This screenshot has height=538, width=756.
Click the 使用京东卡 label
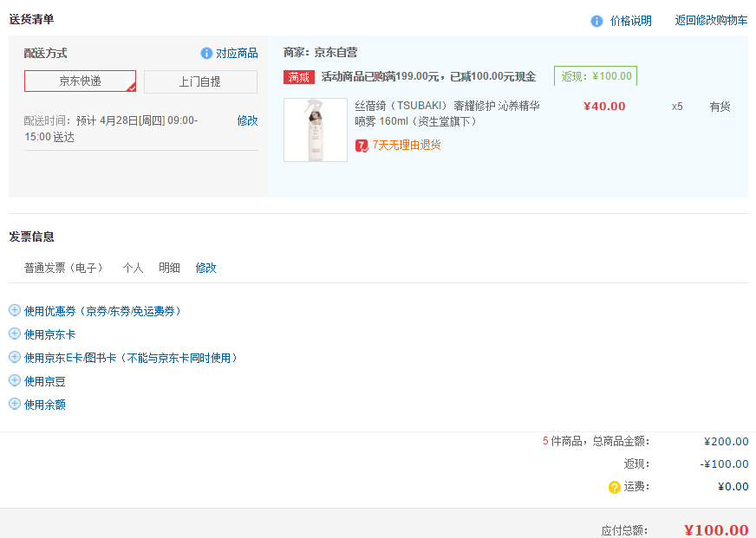[49, 334]
